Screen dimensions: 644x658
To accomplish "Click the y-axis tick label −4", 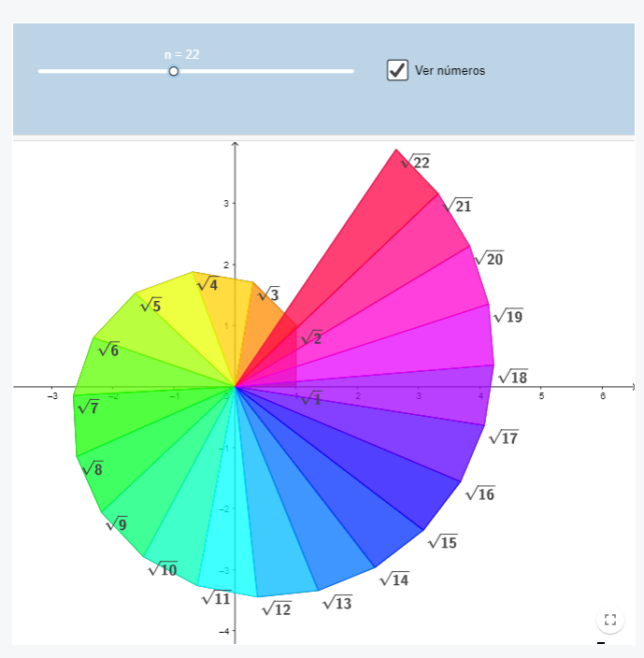I will pyautogui.click(x=224, y=631).
